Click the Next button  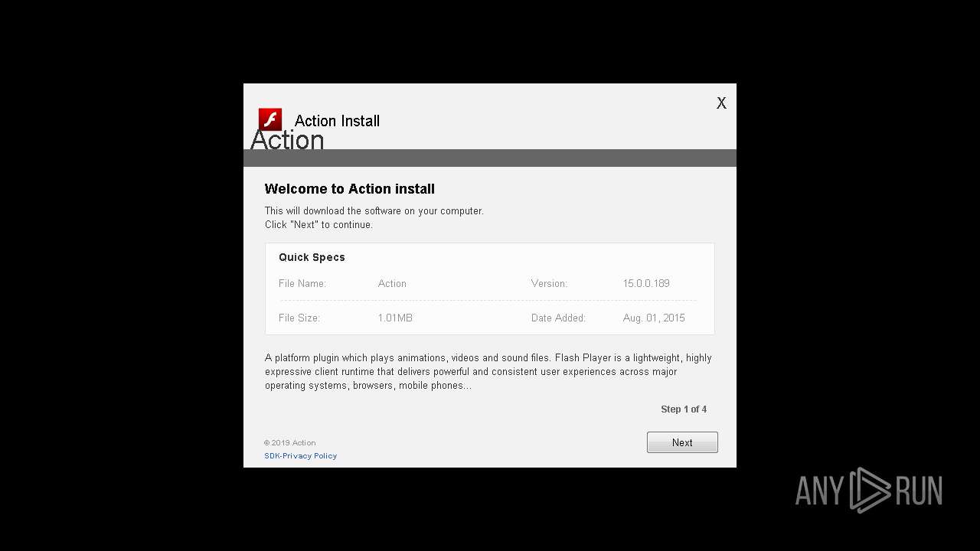point(682,442)
